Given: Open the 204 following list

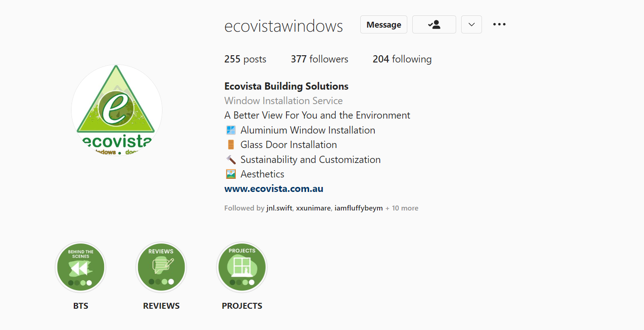Looking at the screenshot, I should click(x=402, y=59).
